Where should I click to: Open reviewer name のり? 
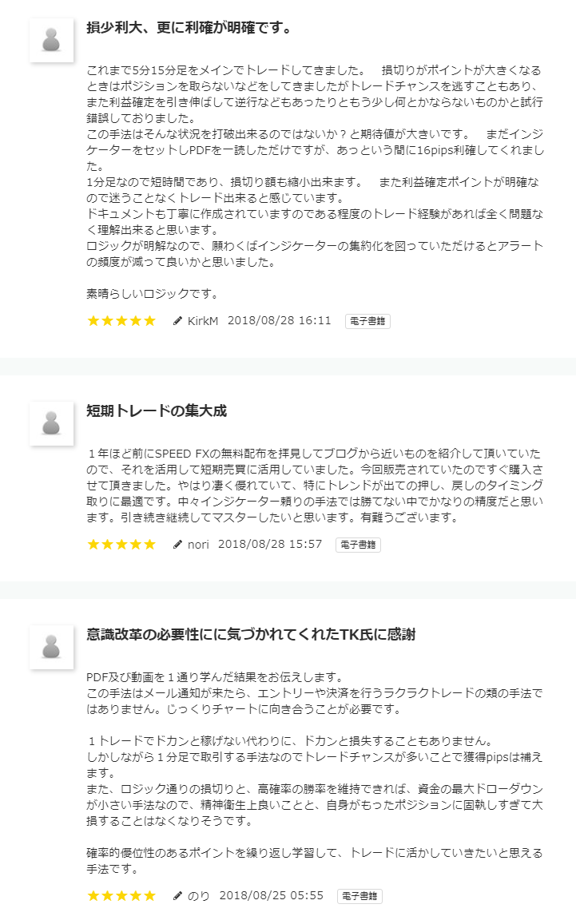point(198,896)
